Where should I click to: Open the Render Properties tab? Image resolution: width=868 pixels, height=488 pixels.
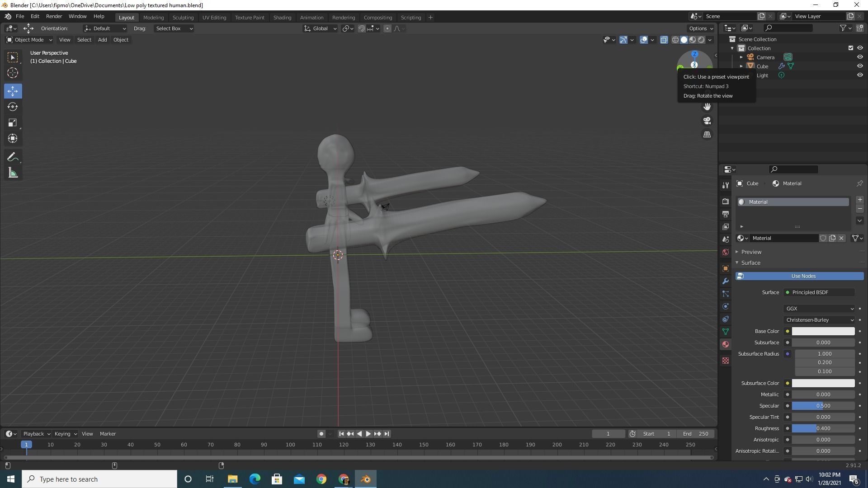pos(725,201)
